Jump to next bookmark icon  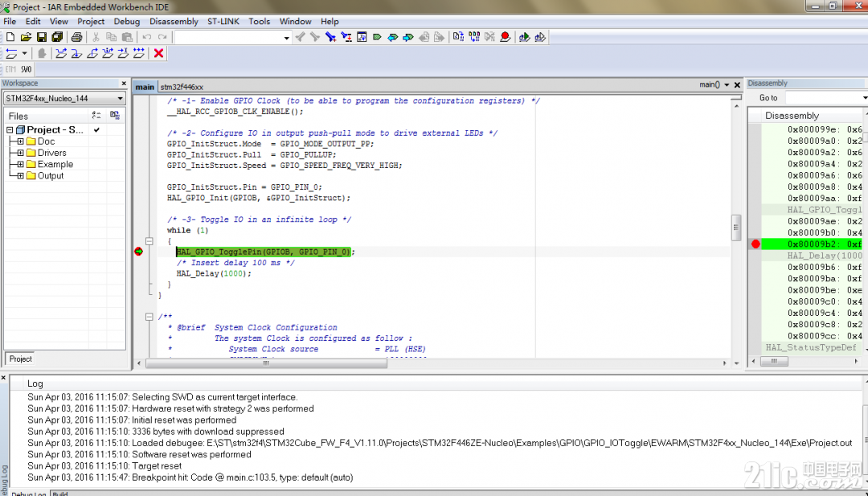click(408, 37)
